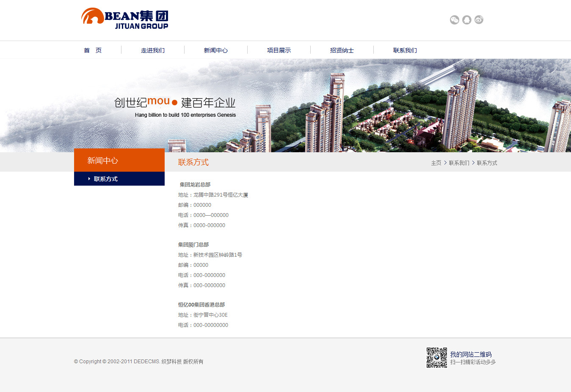The image size is (571, 392).
Task: Click 联系我们 in the navigation bar
Action: [405, 50]
